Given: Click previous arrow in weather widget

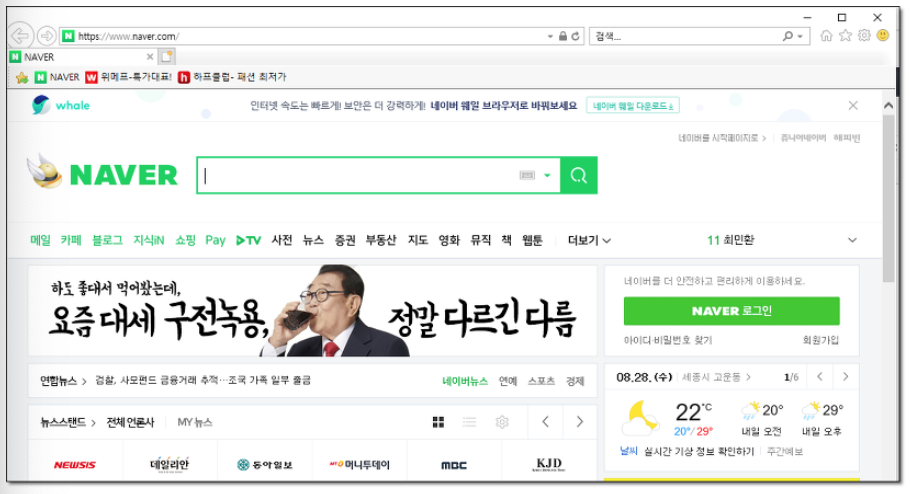Looking at the screenshot, I should 819,377.
